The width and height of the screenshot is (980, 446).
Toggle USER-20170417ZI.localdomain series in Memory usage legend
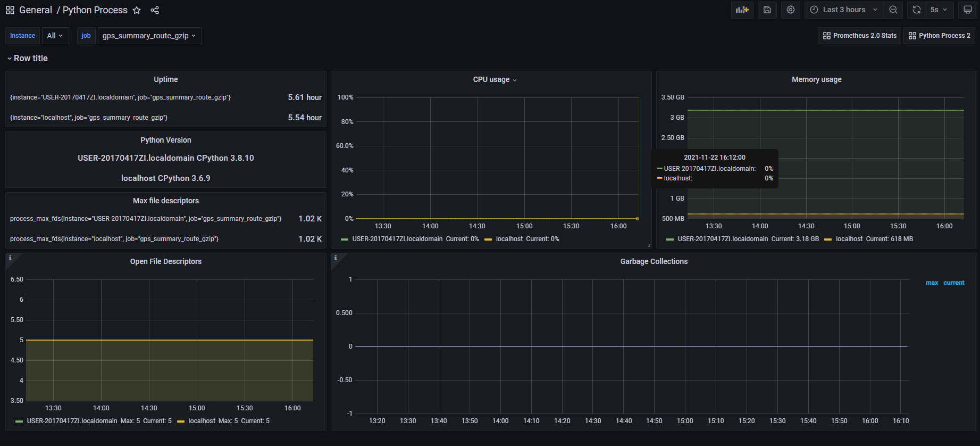click(723, 239)
